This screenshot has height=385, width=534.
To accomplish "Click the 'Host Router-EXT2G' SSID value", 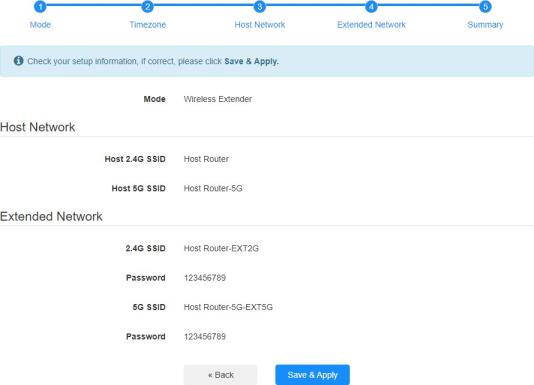I will [221, 248].
